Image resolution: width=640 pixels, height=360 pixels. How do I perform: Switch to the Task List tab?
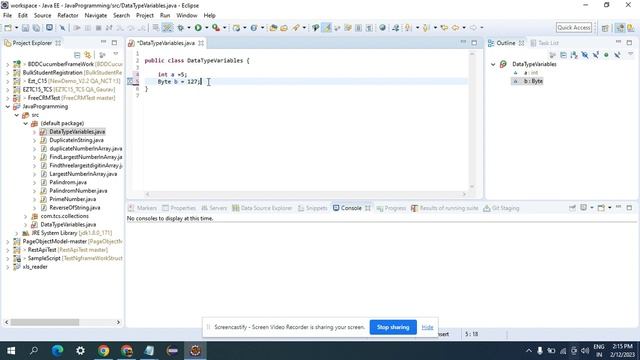(544, 43)
